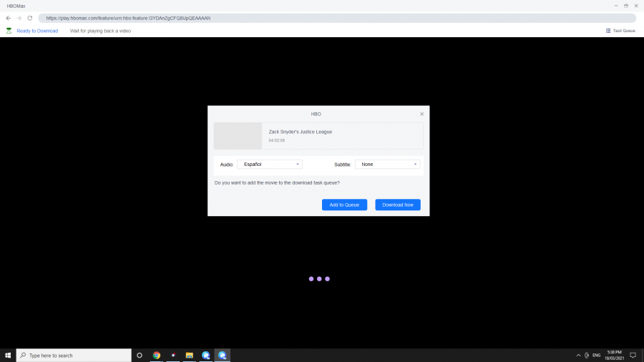Open File Explorer from taskbar

[190, 356]
